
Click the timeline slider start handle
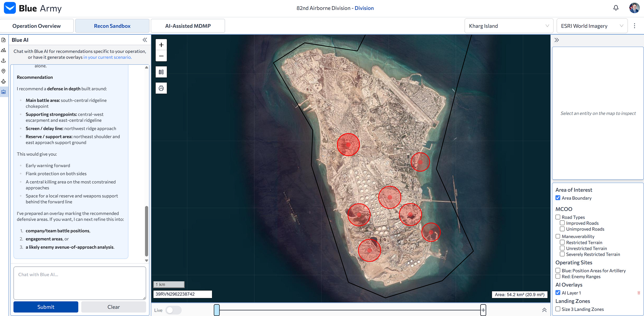217,310
